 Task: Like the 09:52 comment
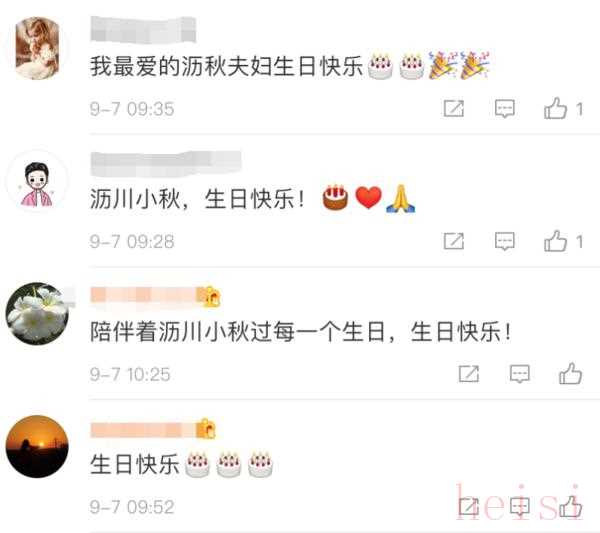(x=570, y=506)
